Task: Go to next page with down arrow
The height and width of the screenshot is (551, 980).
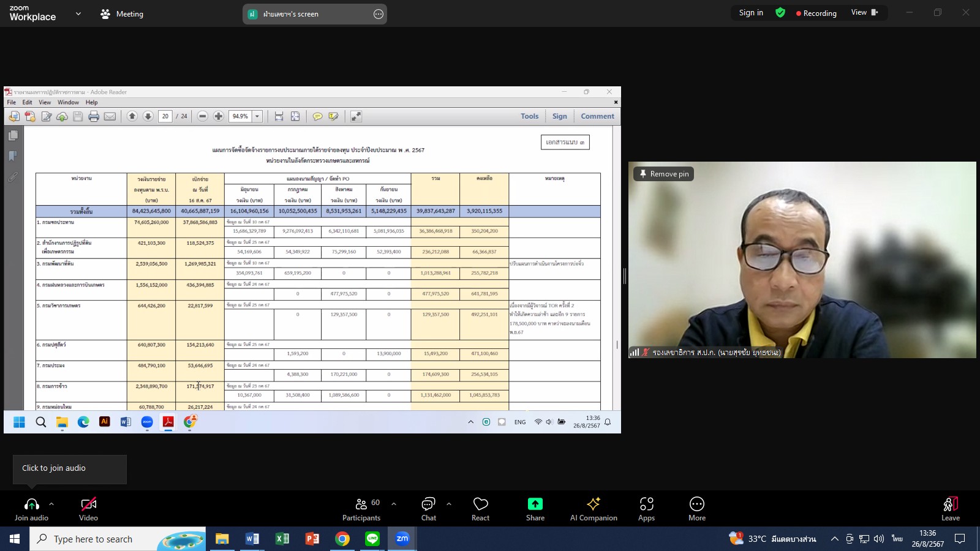Action: coord(148,116)
